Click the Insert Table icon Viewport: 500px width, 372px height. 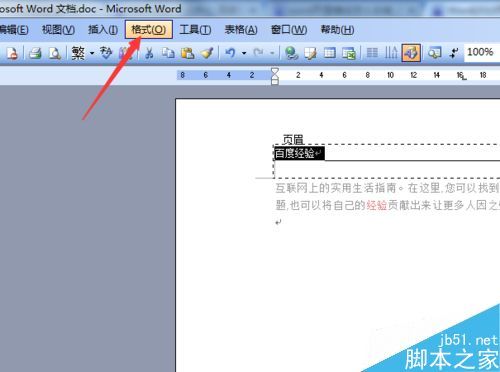330,53
